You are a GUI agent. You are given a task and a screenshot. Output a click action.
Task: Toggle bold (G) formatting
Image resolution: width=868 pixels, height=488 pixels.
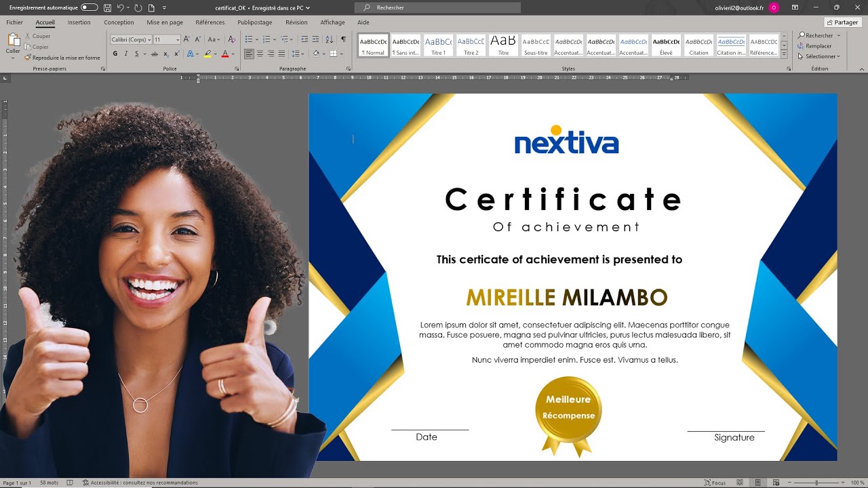[x=115, y=54]
